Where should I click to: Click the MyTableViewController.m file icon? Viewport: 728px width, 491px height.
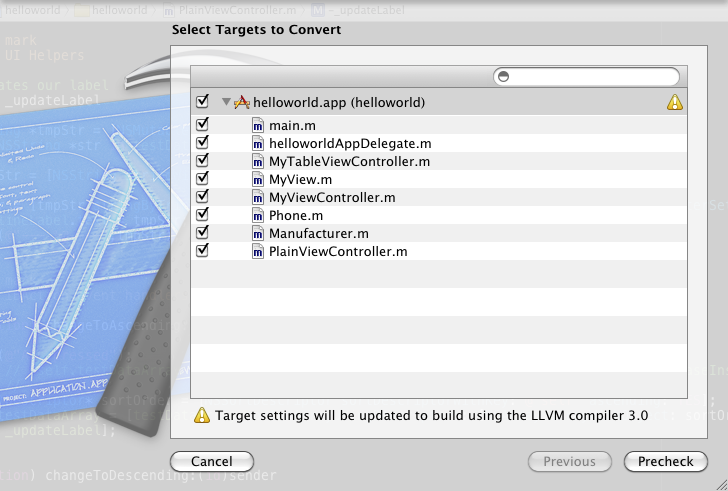[x=258, y=162]
